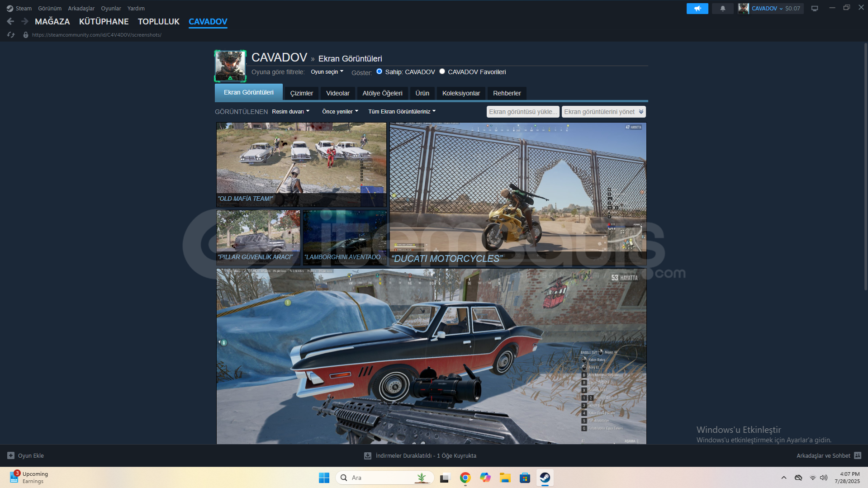Image resolution: width=868 pixels, height=488 pixels.
Task: Click the volume speaker tray icon
Action: [x=824, y=478]
